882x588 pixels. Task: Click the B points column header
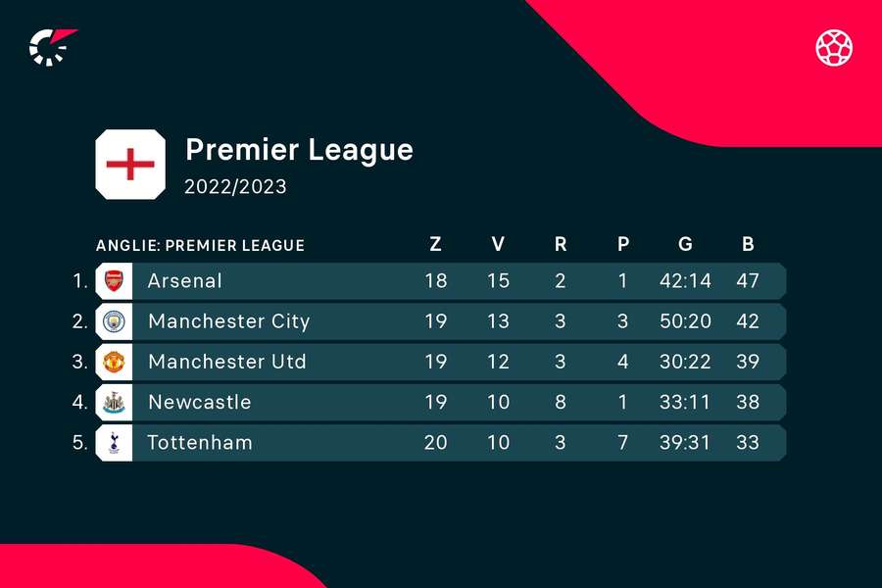748,245
